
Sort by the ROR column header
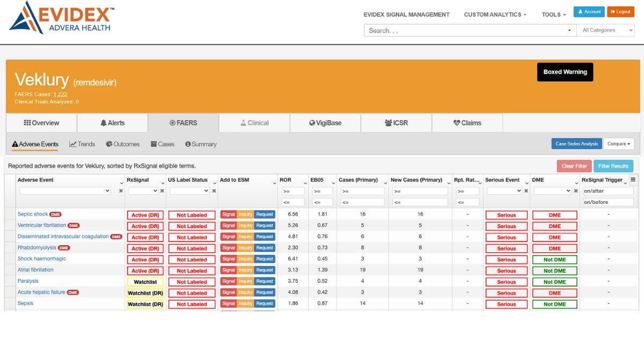pos(286,180)
